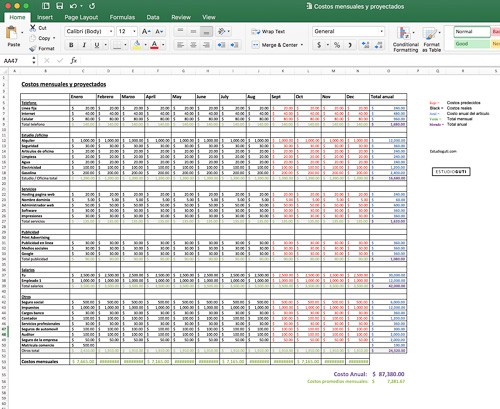Click the Increase Decimal icon
Viewport: 500px width, 409px height.
[365, 45]
